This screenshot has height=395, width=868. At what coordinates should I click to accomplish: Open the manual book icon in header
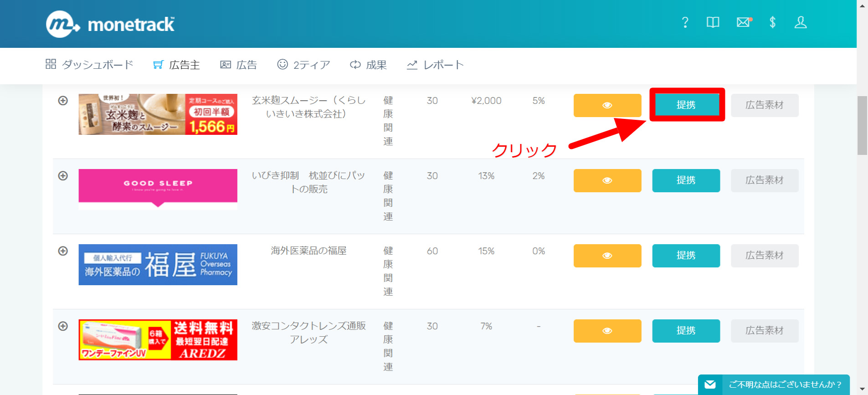click(x=713, y=22)
